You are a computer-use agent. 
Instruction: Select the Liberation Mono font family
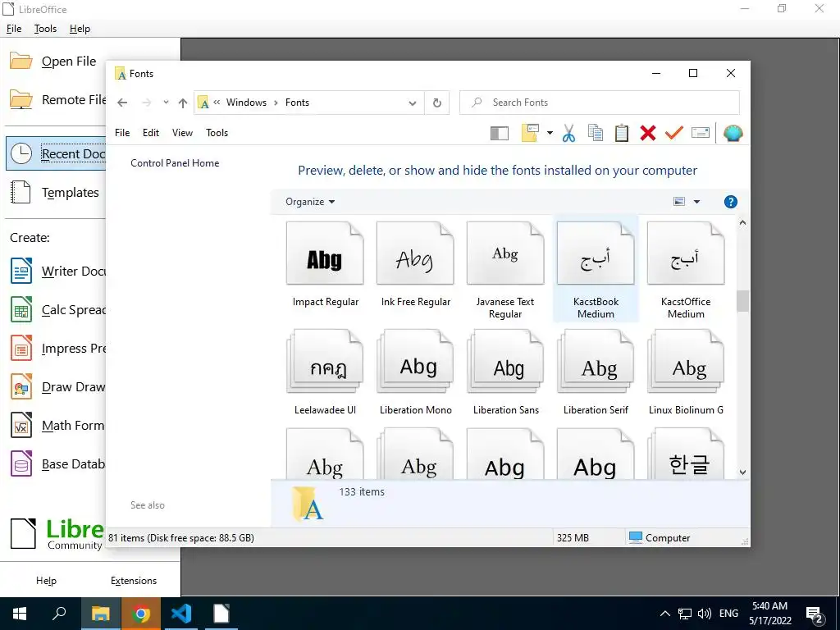(416, 373)
